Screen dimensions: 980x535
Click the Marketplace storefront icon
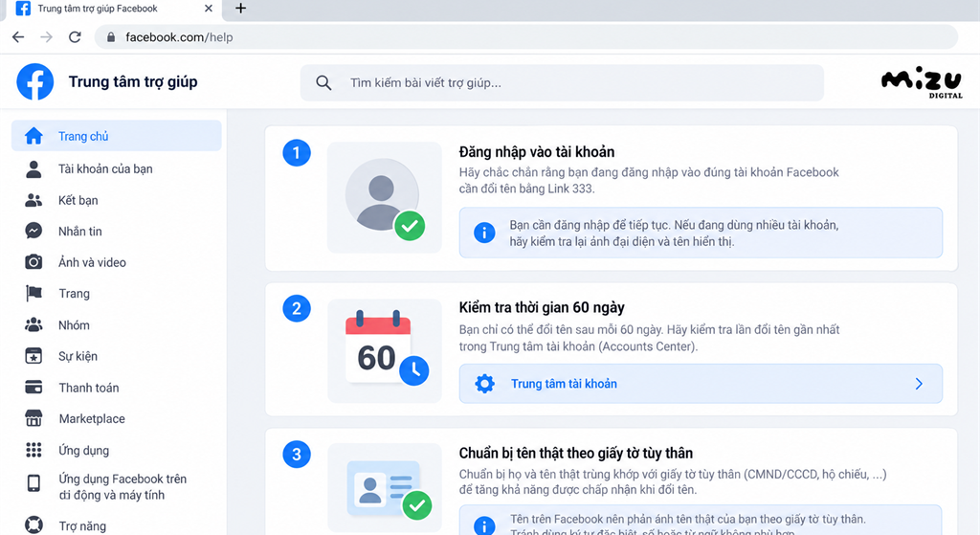(33, 418)
